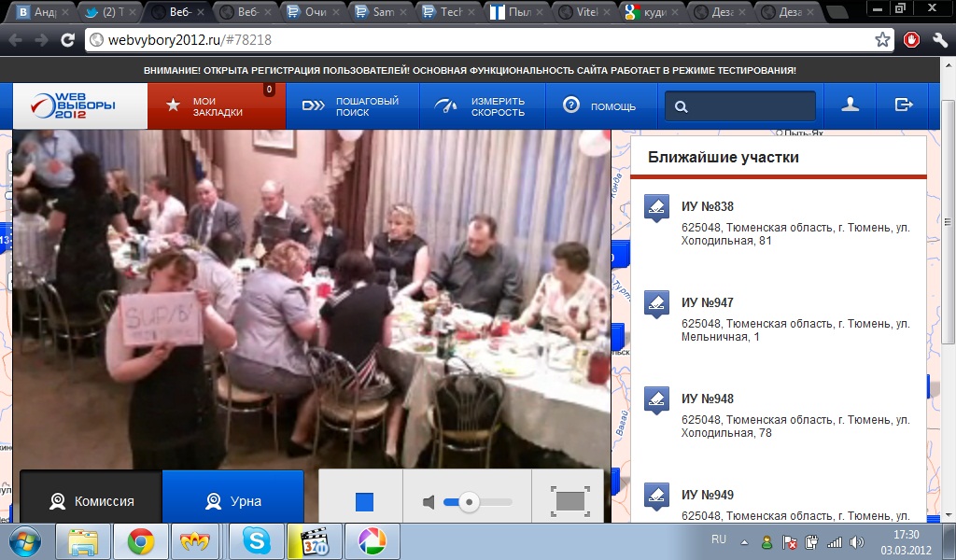
Task: Switch to Урна camera view
Action: pyautogui.click(x=233, y=501)
